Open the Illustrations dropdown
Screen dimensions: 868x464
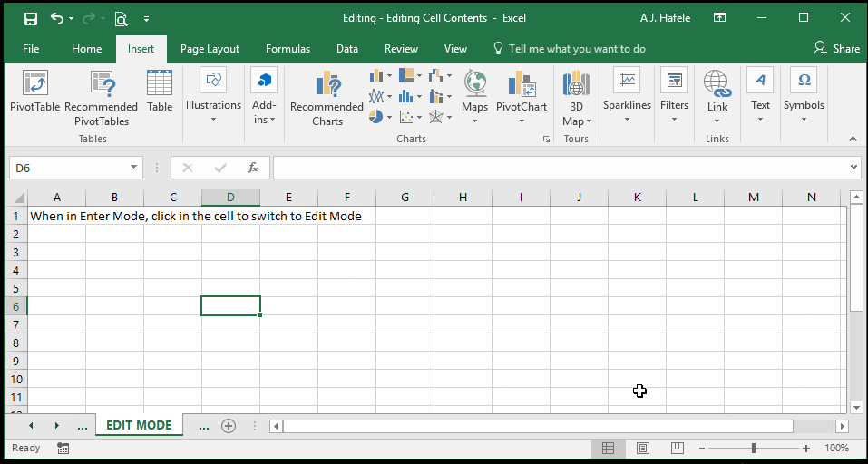[x=214, y=96]
